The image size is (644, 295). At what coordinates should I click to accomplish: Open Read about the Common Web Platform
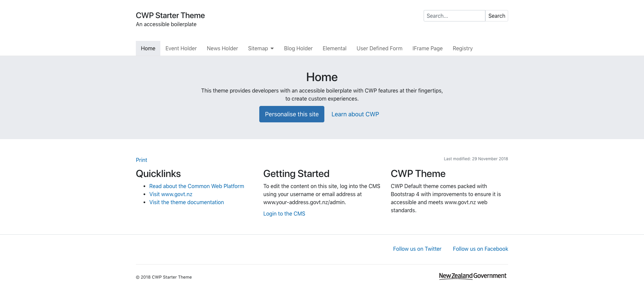coord(197,186)
